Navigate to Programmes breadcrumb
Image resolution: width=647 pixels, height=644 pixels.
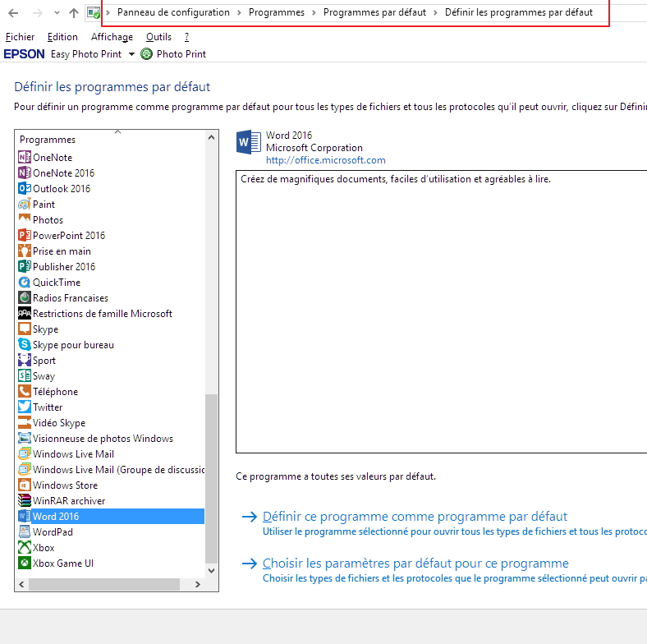point(277,12)
